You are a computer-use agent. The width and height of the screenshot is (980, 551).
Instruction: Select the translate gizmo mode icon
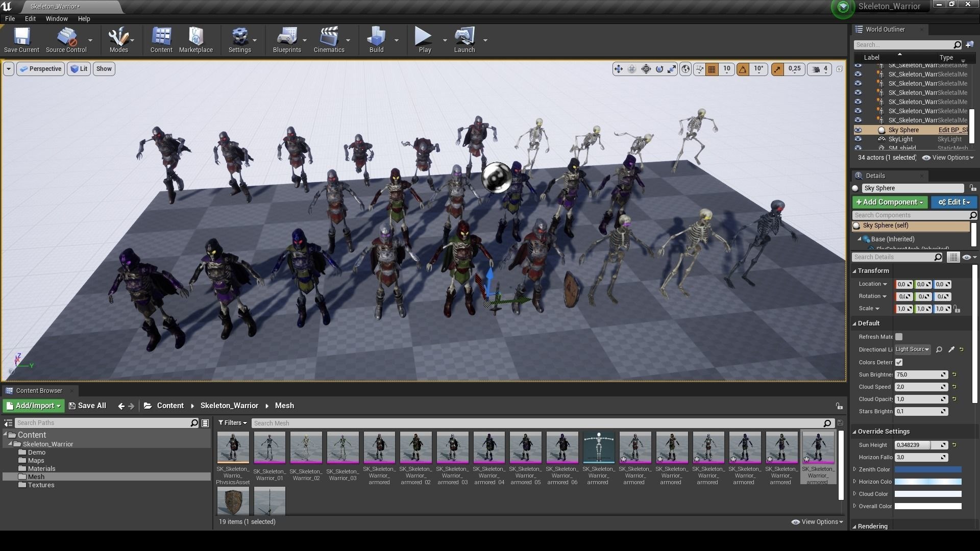pos(619,69)
